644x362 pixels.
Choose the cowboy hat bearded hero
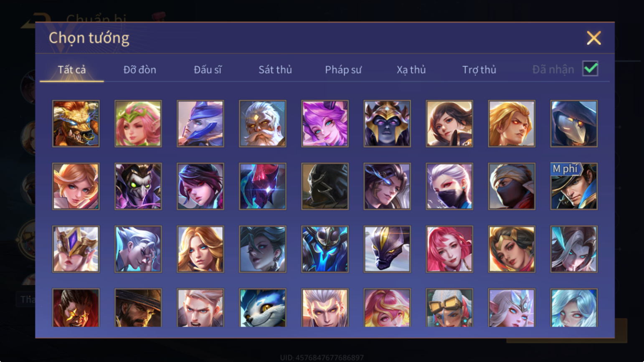pyautogui.click(x=138, y=308)
